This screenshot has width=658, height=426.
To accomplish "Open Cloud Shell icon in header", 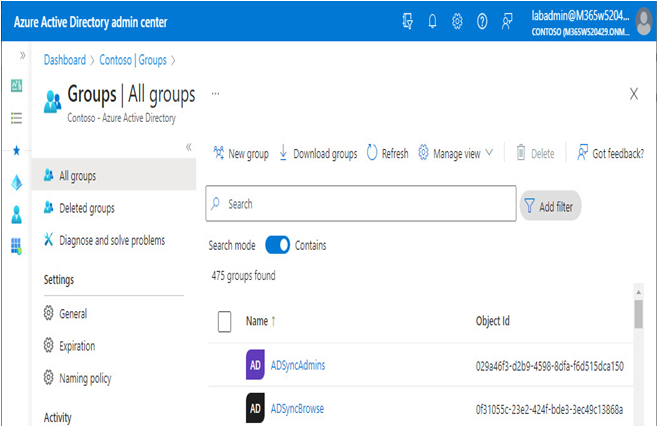I will click(x=407, y=21).
